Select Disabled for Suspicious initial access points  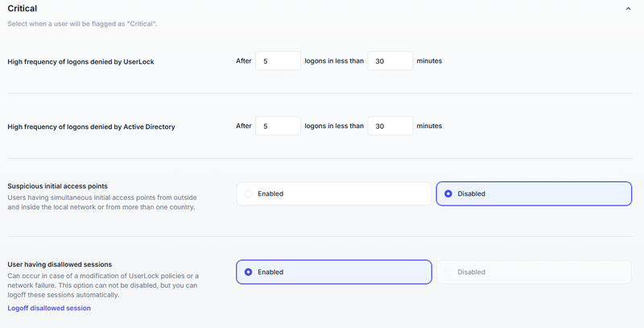click(534, 193)
